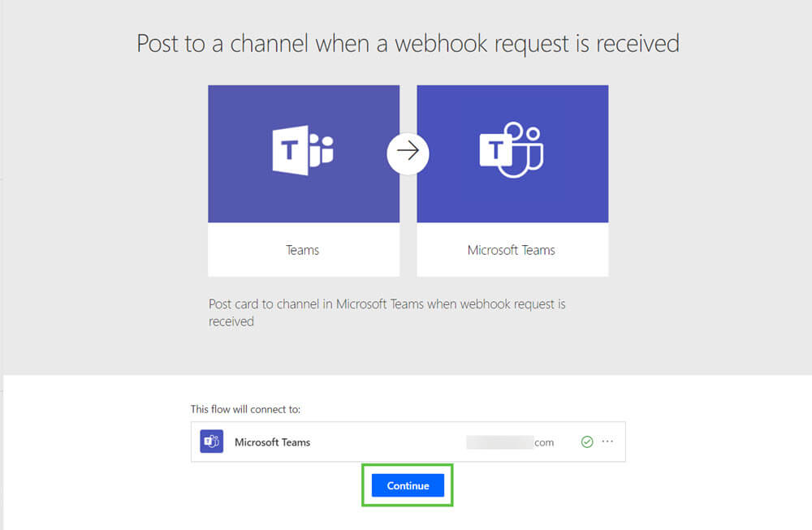
Task: Click the template title 'Post to a channel when a webhook request is received'
Action: point(408,44)
